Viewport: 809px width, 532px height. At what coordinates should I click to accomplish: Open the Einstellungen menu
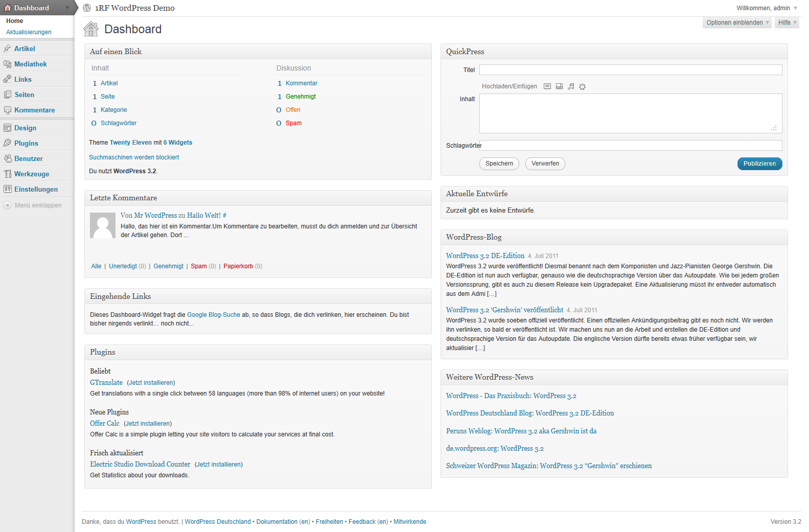click(36, 189)
